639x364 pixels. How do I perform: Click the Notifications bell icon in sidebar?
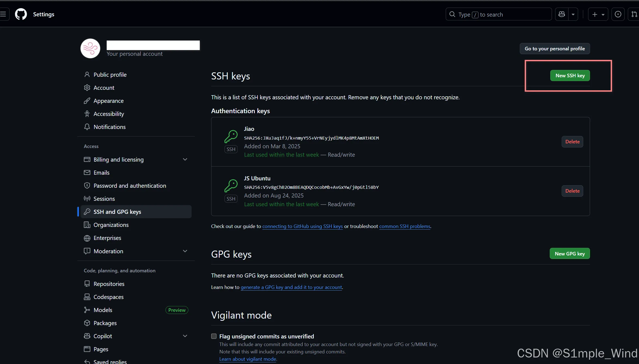87,127
